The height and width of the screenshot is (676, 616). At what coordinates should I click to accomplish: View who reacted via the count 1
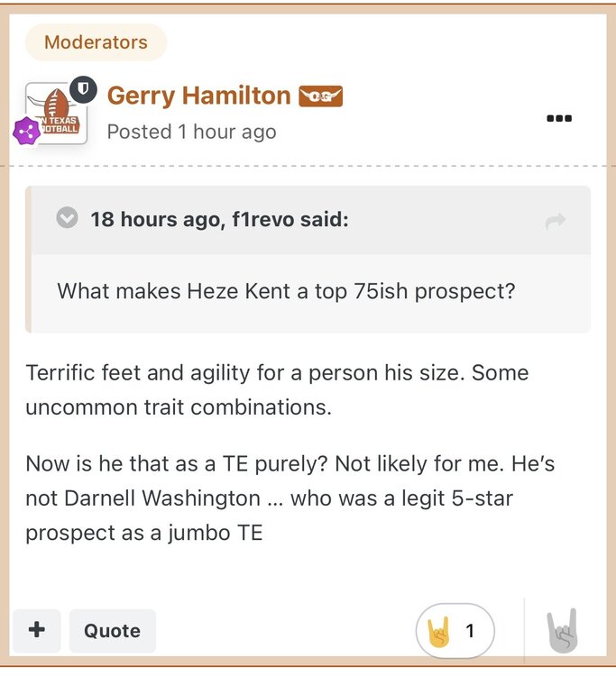point(469,631)
